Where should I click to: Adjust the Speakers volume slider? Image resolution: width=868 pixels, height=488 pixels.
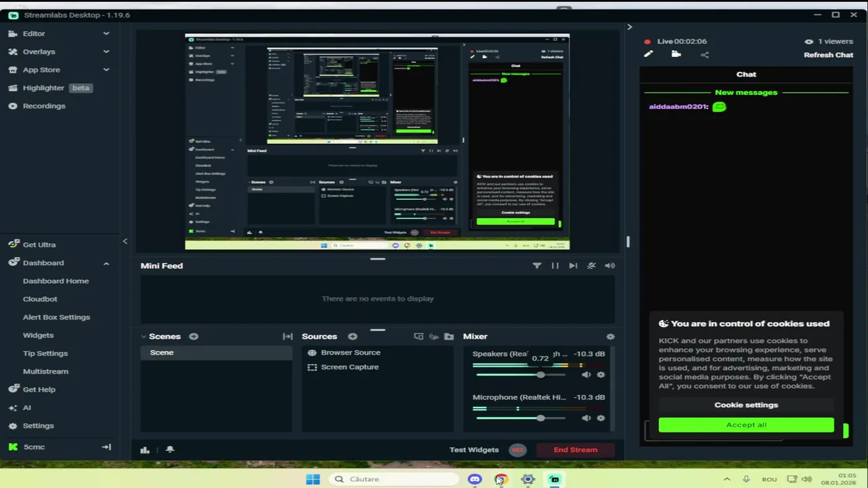click(x=521, y=375)
